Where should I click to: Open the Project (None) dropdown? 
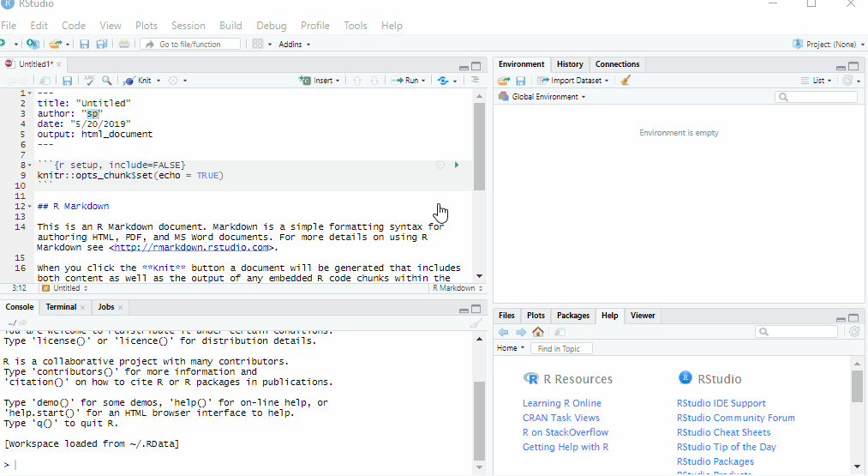(829, 45)
